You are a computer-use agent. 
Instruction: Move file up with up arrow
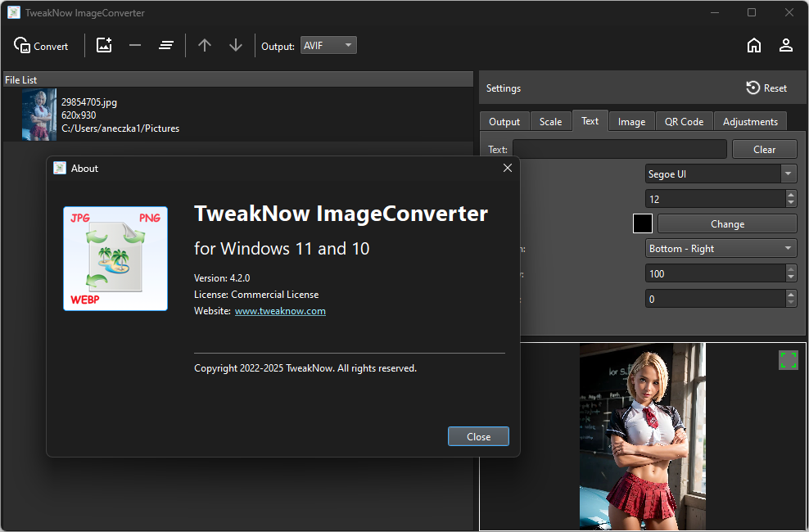(x=205, y=45)
